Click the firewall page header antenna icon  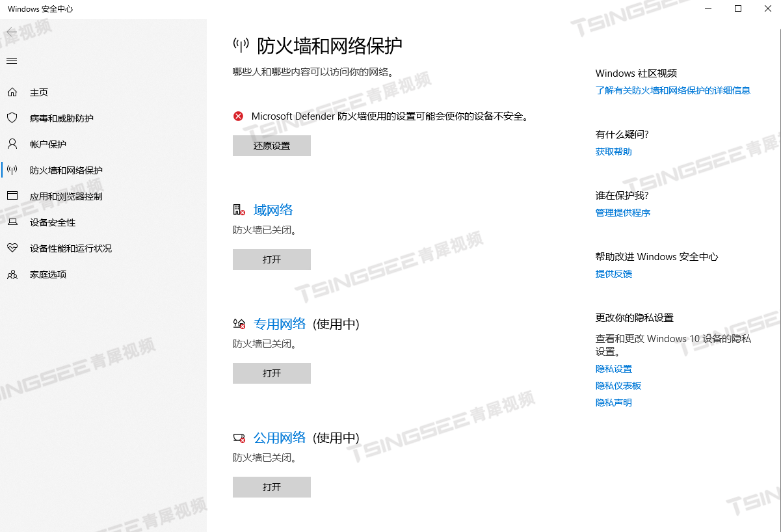click(x=241, y=46)
